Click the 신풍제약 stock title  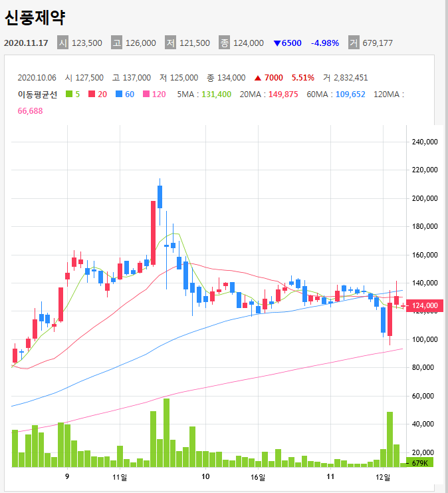click(35, 17)
